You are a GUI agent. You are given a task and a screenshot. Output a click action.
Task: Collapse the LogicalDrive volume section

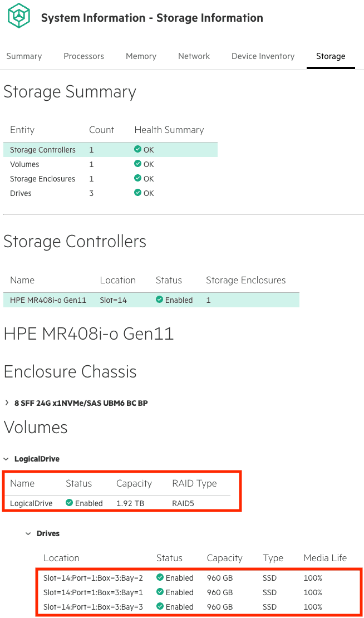pyautogui.click(x=6, y=459)
